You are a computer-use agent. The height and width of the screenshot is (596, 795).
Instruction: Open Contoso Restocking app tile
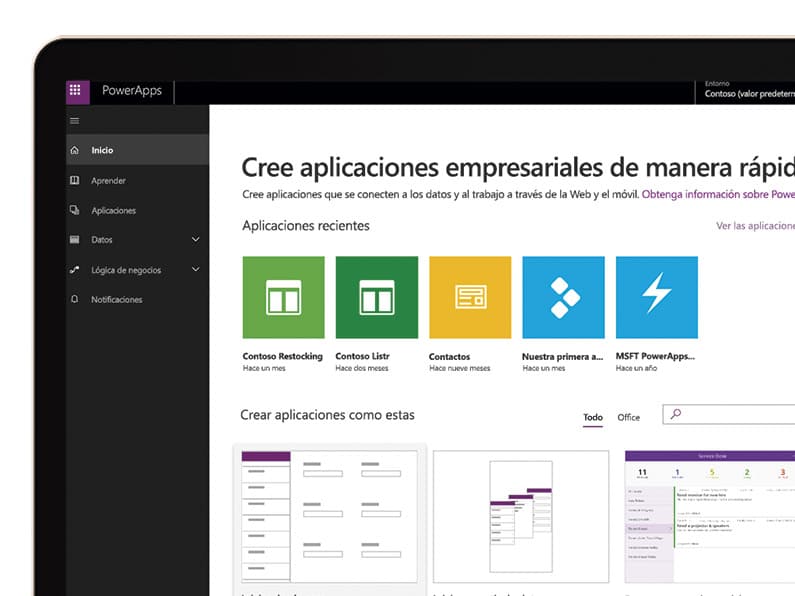[x=283, y=297]
